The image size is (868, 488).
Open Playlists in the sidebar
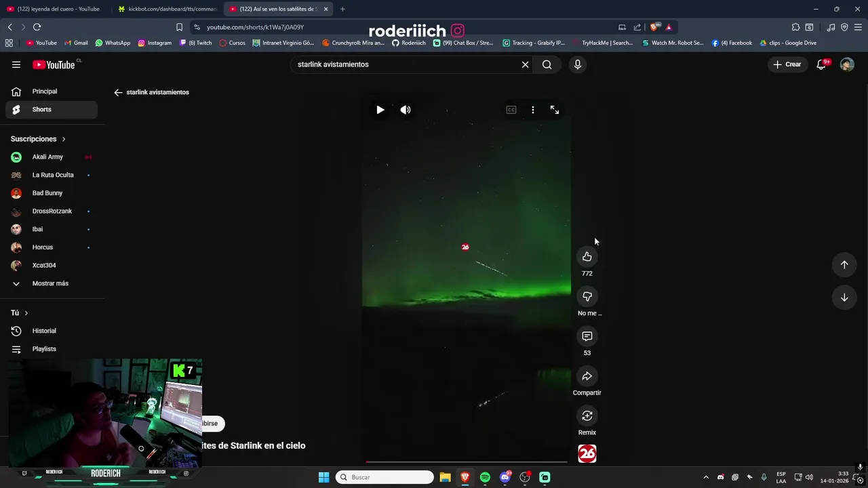tap(52, 349)
